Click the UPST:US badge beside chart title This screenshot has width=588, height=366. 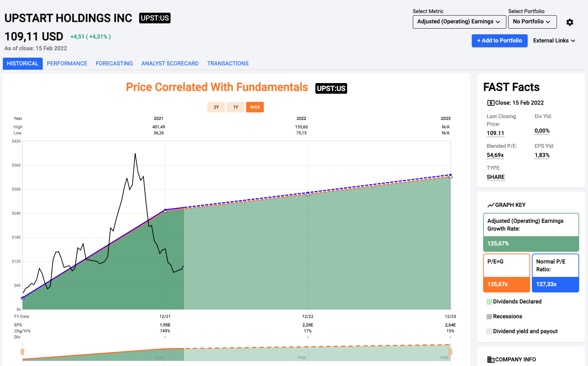[x=331, y=88]
